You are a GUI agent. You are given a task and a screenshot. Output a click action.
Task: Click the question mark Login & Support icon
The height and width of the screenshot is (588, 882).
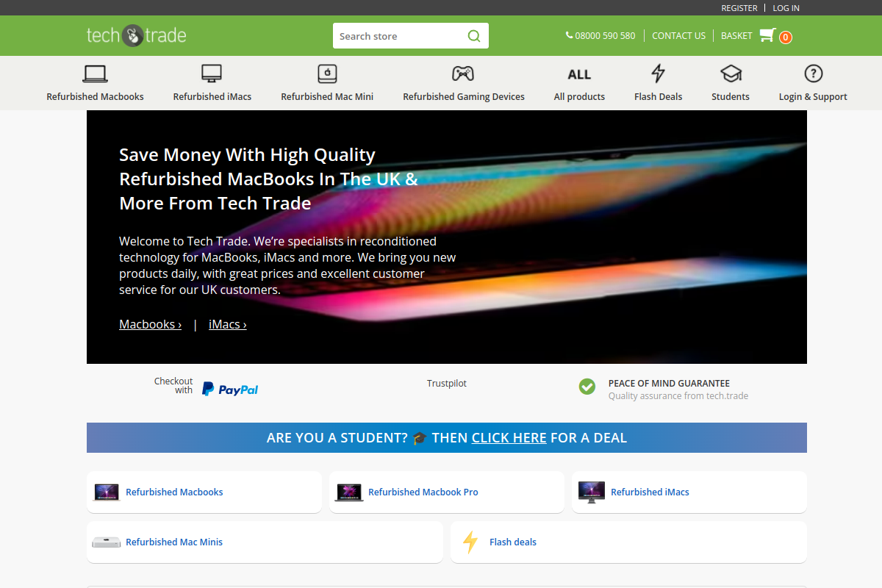tap(813, 73)
